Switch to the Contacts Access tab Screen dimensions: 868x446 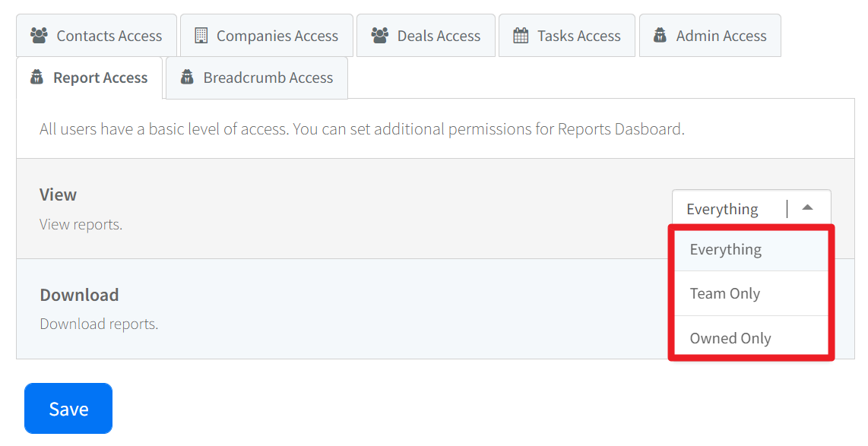109,36
